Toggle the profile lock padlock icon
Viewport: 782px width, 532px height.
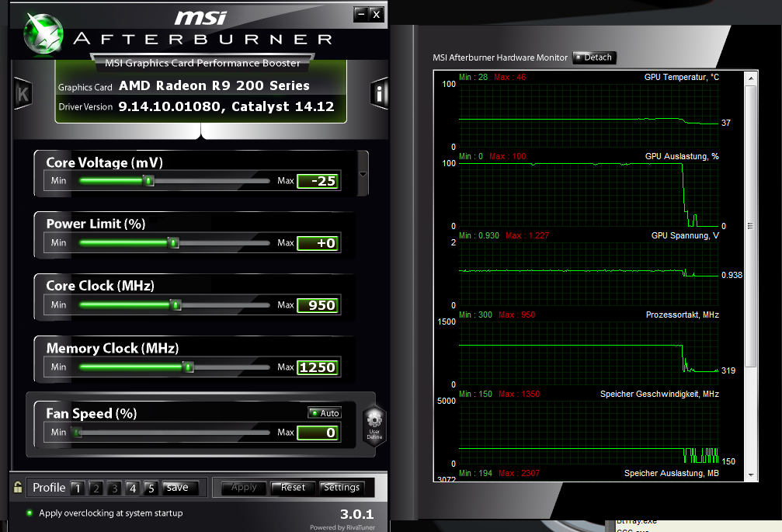[18, 487]
